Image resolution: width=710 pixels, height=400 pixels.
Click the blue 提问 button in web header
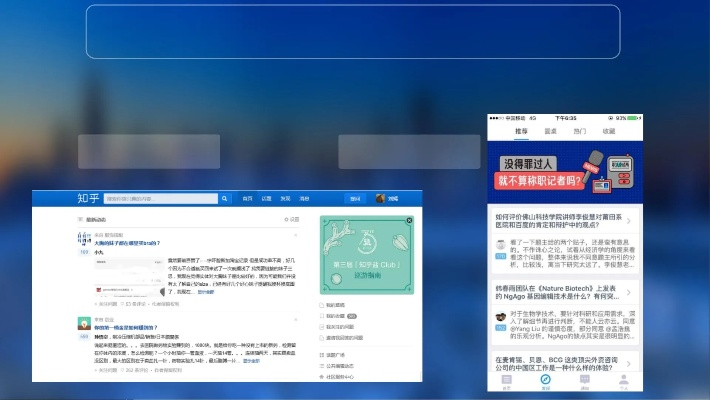pyautogui.click(x=355, y=198)
